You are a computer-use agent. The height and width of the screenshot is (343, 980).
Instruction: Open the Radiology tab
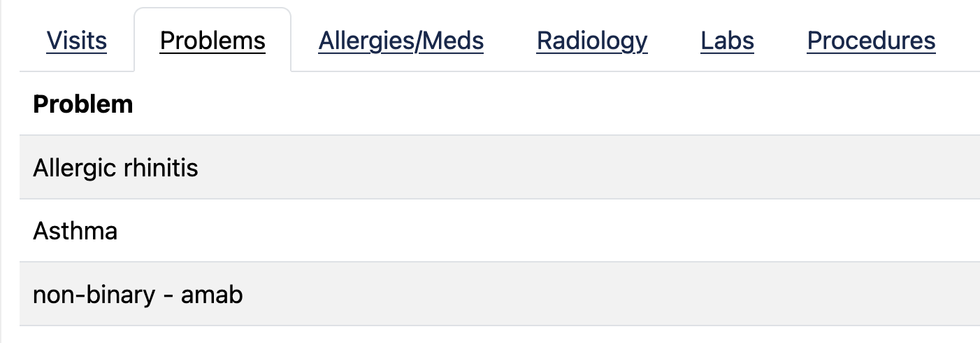click(x=592, y=41)
